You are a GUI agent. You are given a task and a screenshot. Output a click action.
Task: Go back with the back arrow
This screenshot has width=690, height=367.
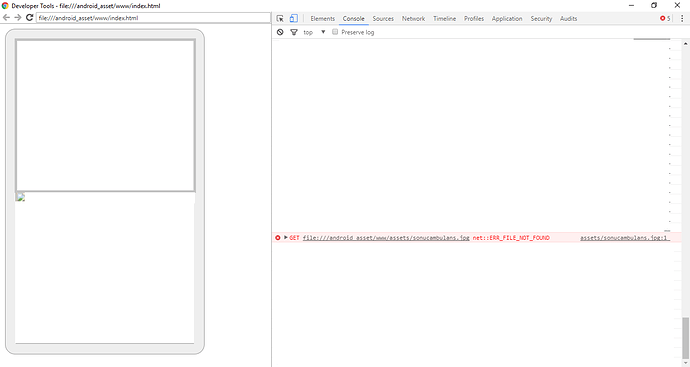[7, 18]
